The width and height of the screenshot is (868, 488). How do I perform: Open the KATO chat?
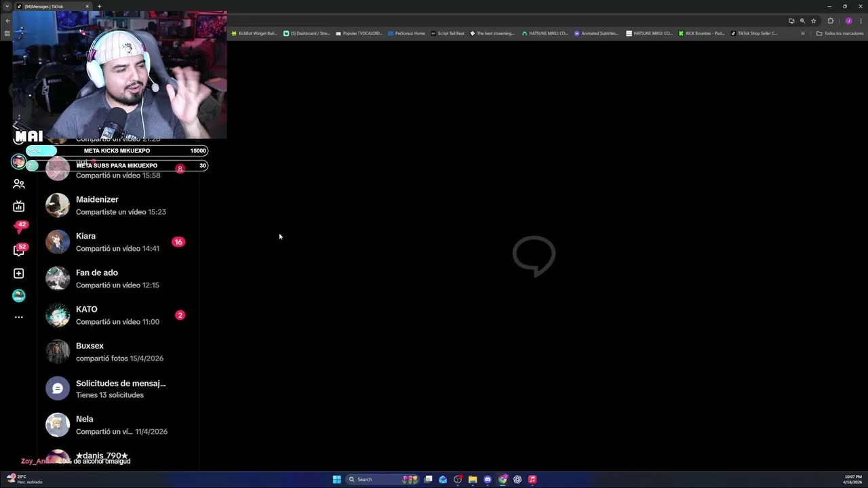tap(117, 315)
